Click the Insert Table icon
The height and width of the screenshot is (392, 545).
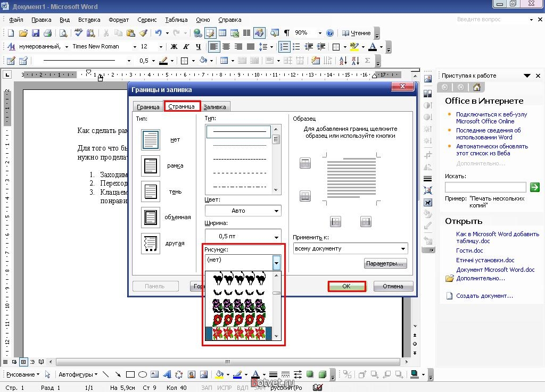tap(222, 33)
